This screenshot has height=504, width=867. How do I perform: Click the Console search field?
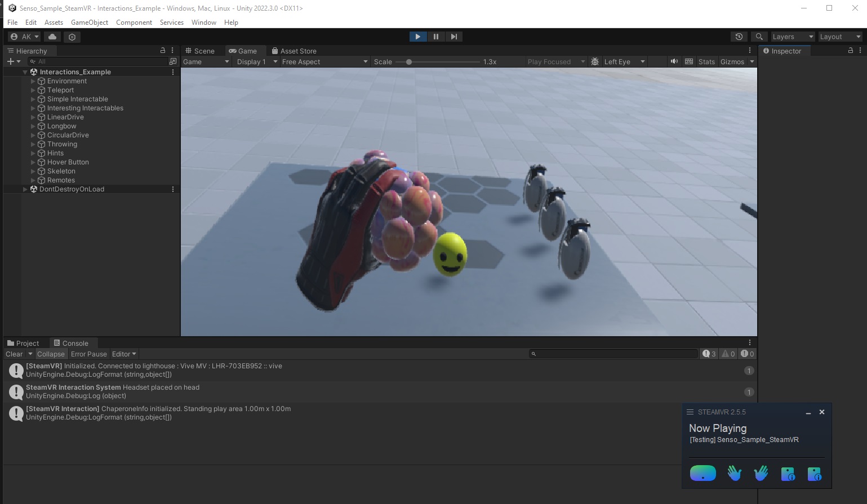tap(613, 354)
